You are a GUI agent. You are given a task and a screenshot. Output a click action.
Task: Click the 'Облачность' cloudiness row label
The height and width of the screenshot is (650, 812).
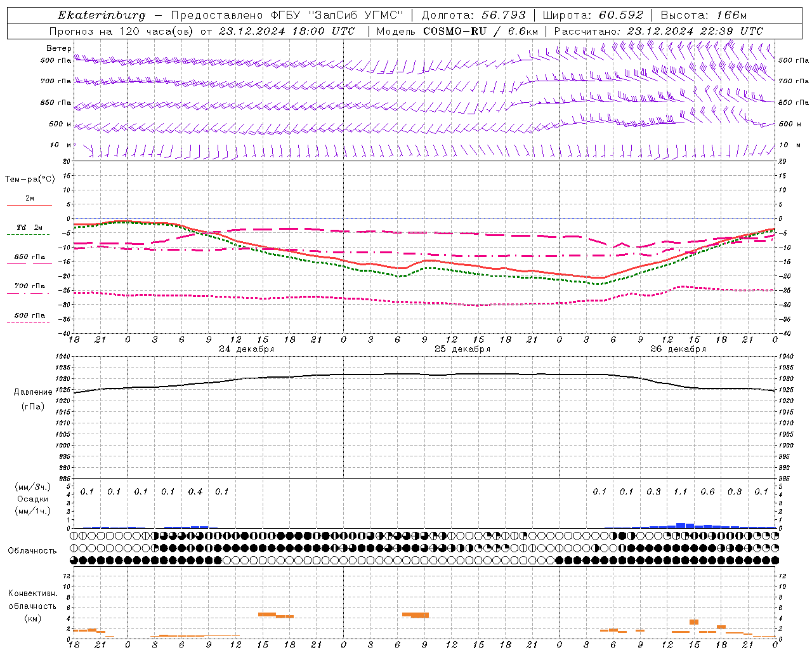point(32,551)
